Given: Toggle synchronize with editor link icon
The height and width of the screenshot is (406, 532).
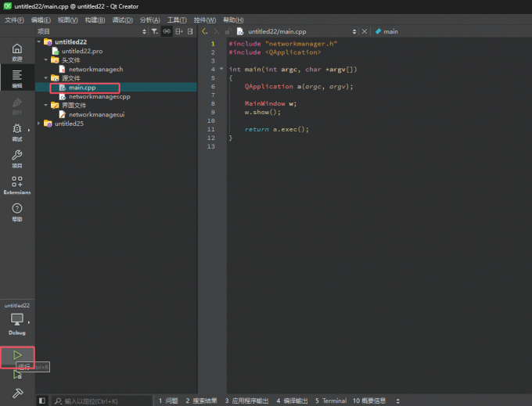Looking at the screenshot, I should pos(167,31).
